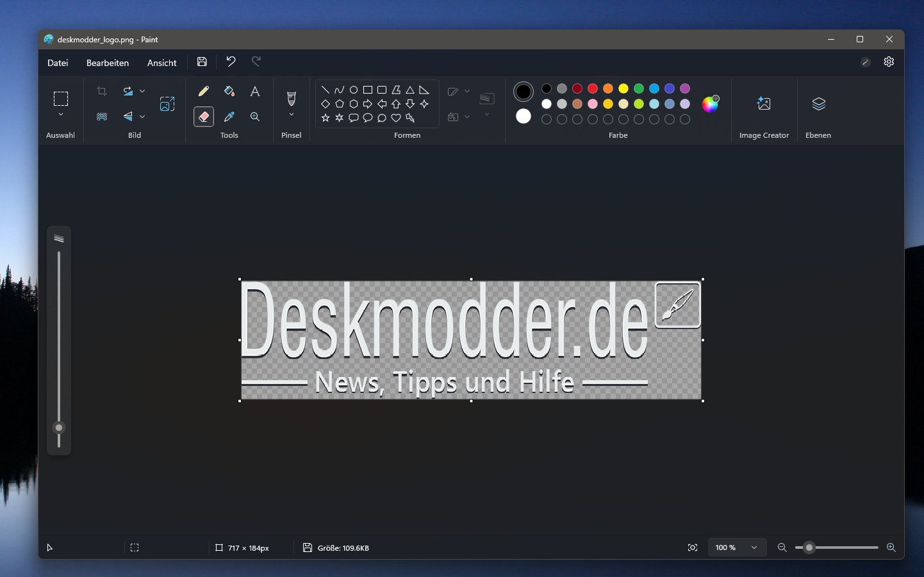The height and width of the screenshot is (577, 924).
Task: Pick the heart shape
Action: point(396,118)
